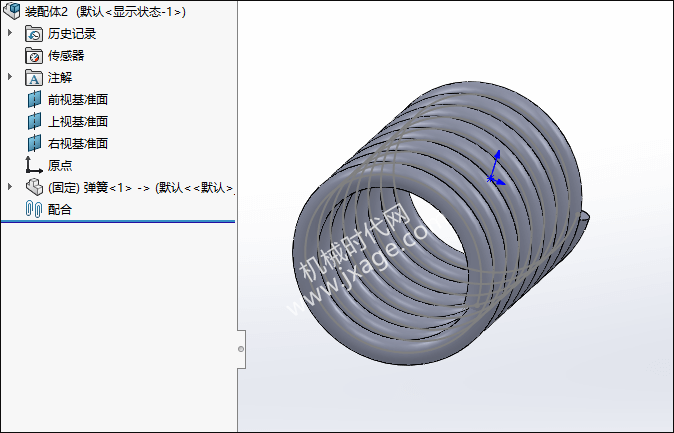The width and height of the screenshot is (674, 433).
Task: Click the feature tree panel collapse handle
Action: pyautogui.click(x=241, y=349)
